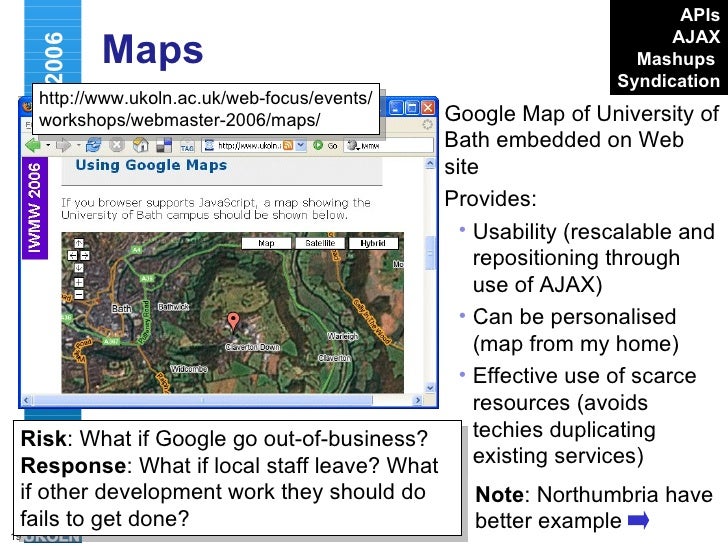Click the slide URL text box
Image resolution: width=728 pixels, height=546 pixels.
[206, 109]
